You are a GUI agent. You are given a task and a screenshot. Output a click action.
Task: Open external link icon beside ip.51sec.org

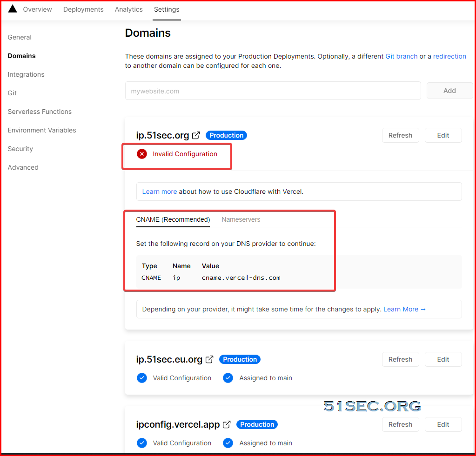[196, 135]
